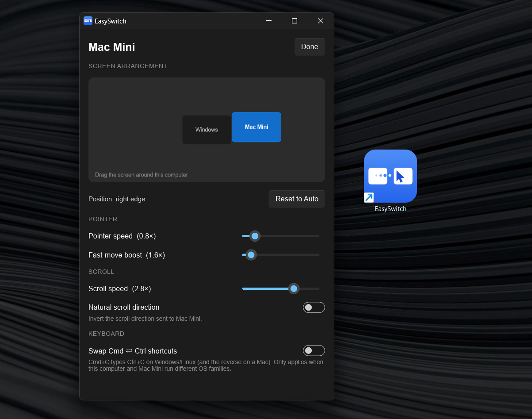532x419 pixels.
Task: Click the 'Position: right edge' text
Action: pyautogui.click(x=117, y=199)
